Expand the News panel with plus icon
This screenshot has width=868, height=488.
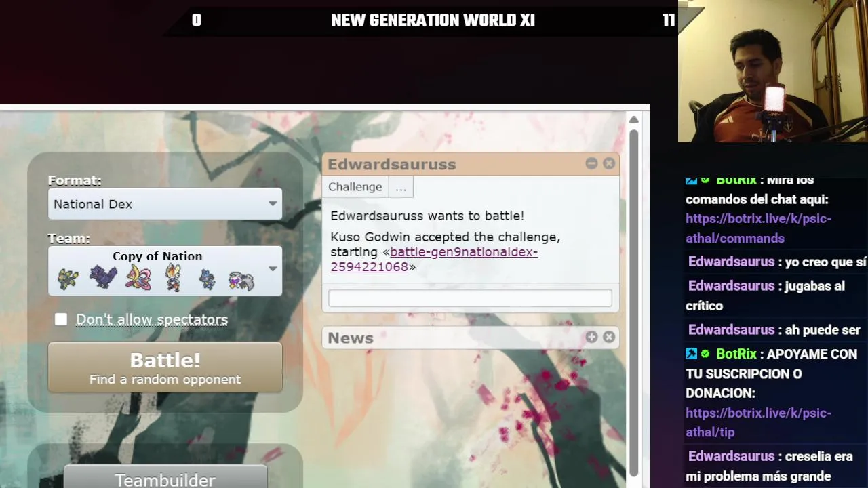[x=591, y=337]
